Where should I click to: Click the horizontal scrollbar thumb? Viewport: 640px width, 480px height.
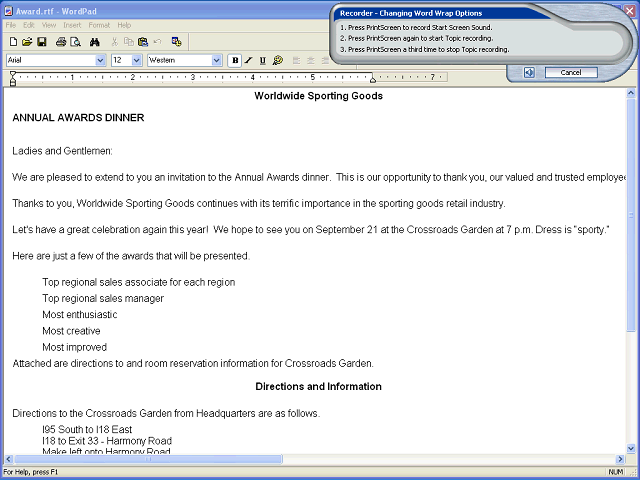148,459
